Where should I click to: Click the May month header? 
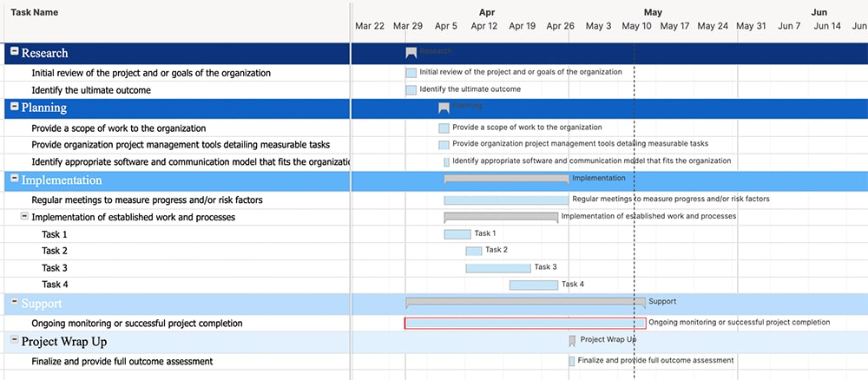(x=654, y=12)
